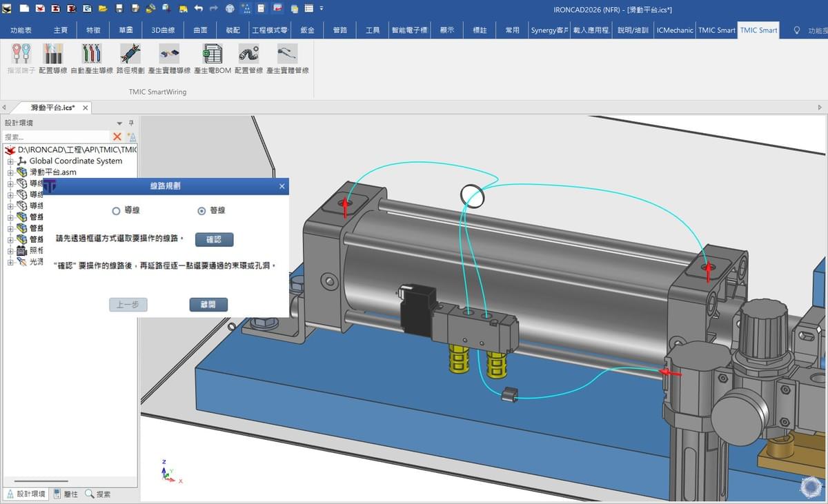Open the 設計環境 panel dropdown arrow
Viewport: 828px width, 504px height.
click(119, 123)
